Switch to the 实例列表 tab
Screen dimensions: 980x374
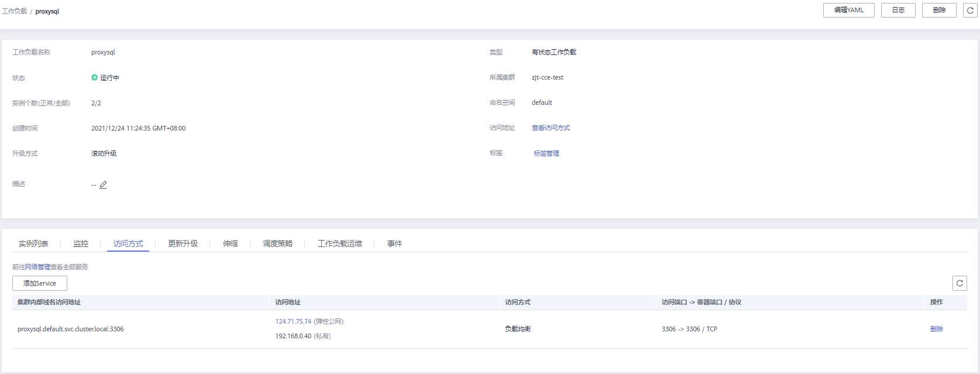pos(33,243)
